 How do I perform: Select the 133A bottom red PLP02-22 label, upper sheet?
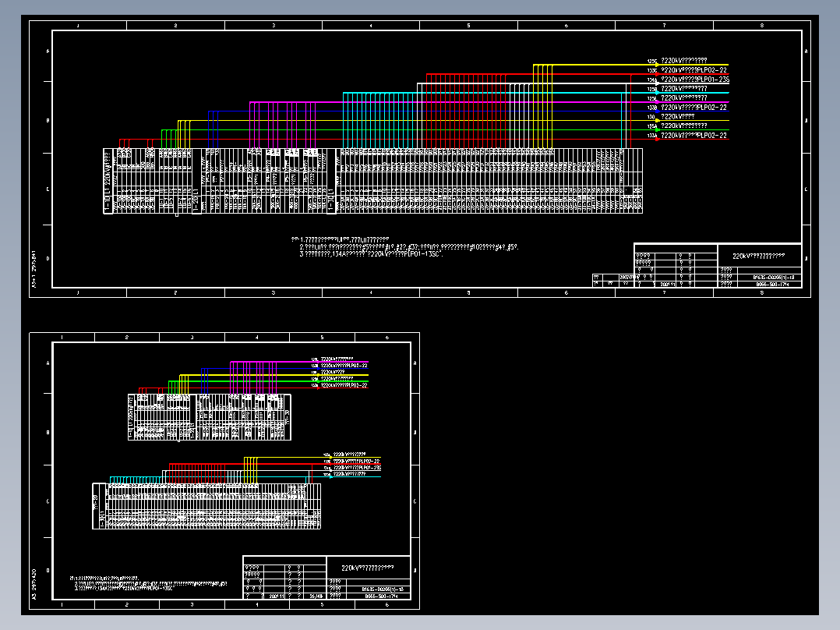click(694, 135)
